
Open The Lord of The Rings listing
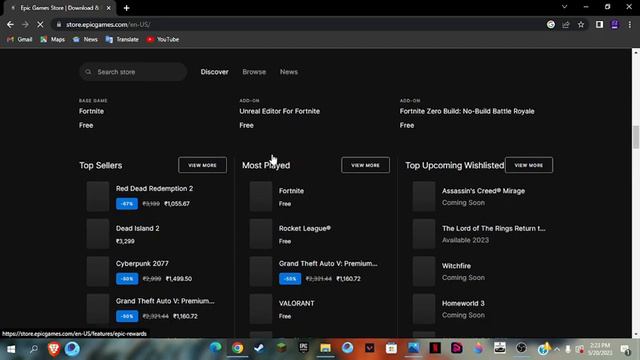click(493, 228)
